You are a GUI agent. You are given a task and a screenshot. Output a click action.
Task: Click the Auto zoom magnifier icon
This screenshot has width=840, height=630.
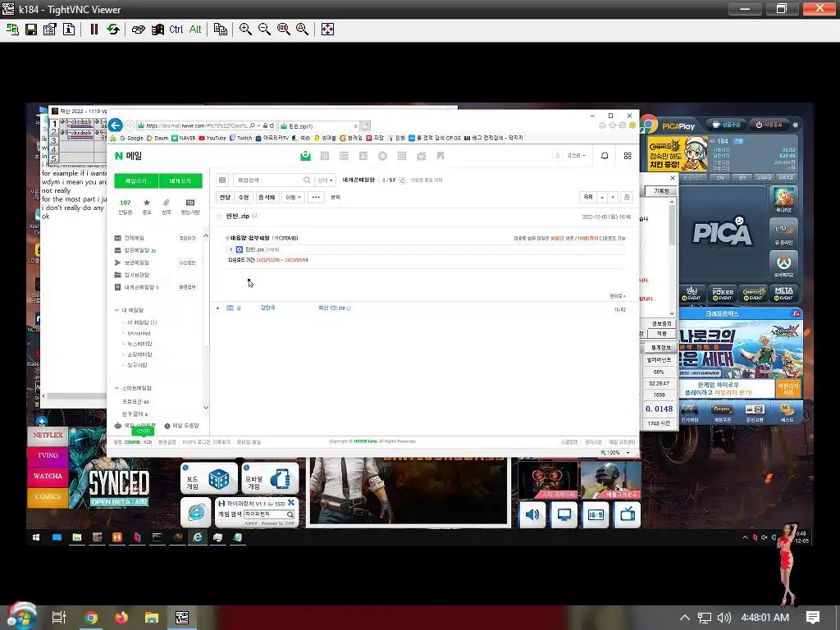(302, 30)
